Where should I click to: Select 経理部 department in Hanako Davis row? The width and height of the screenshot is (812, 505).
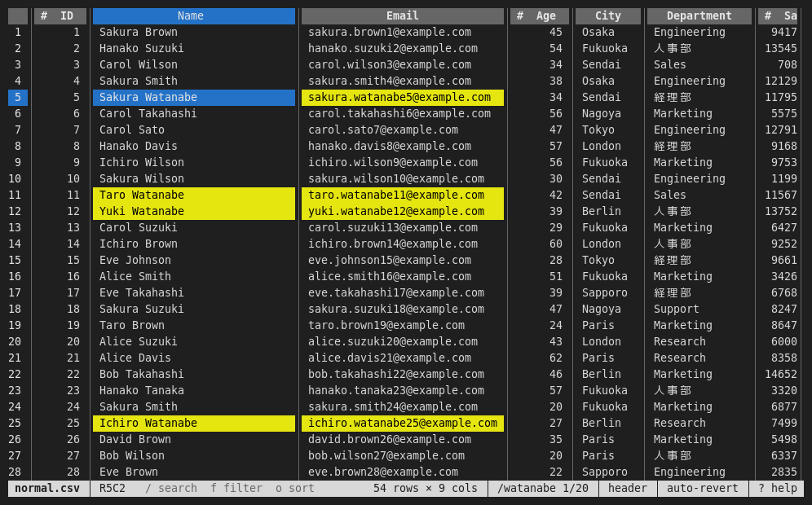pos(699,146)
